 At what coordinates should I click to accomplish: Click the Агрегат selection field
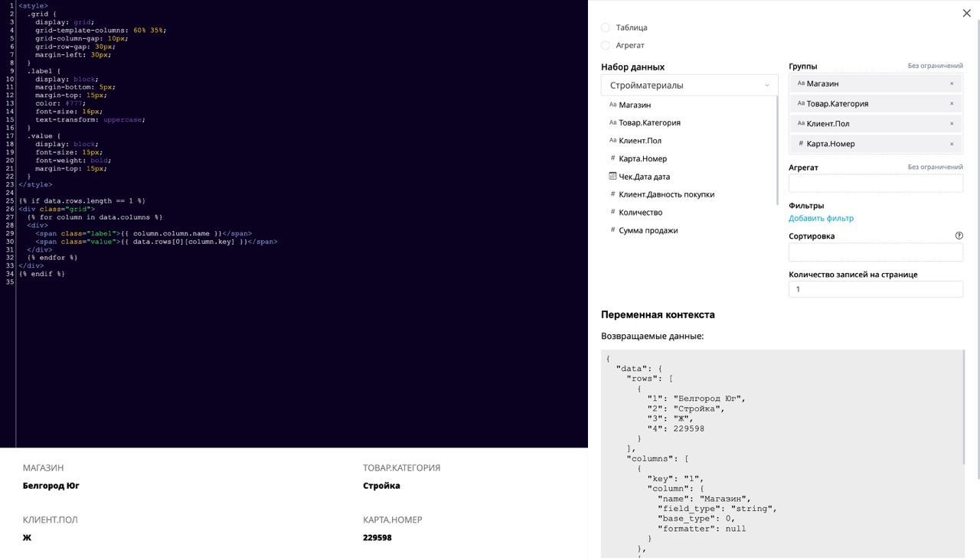(875, 183)
